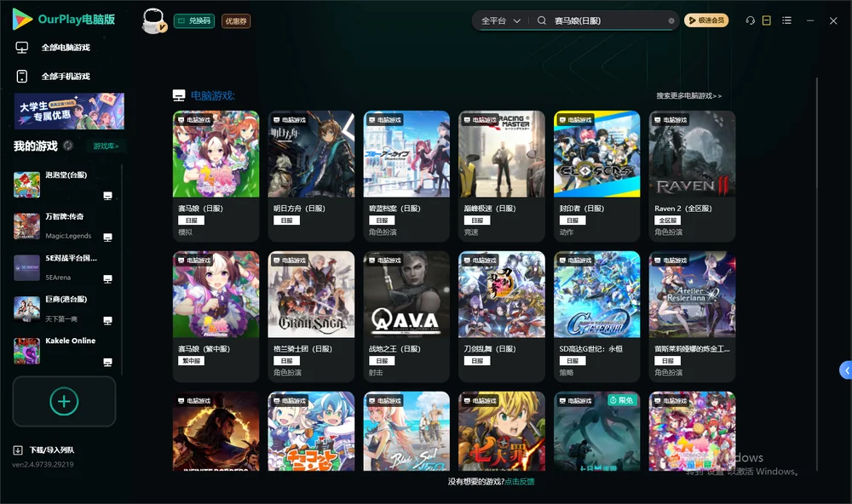
Task: Click the 点击反馈 feedback link
Action: pyautogui.click(x=520, y=481)
